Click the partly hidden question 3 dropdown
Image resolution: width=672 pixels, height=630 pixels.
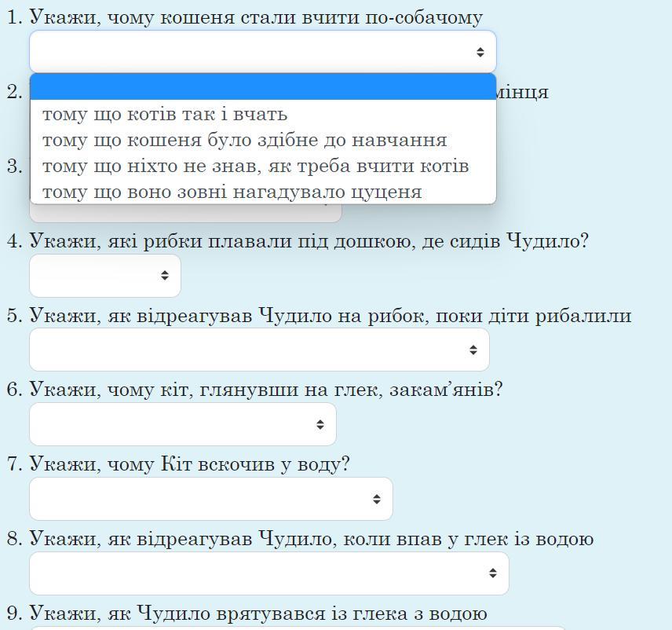[185, 213]
